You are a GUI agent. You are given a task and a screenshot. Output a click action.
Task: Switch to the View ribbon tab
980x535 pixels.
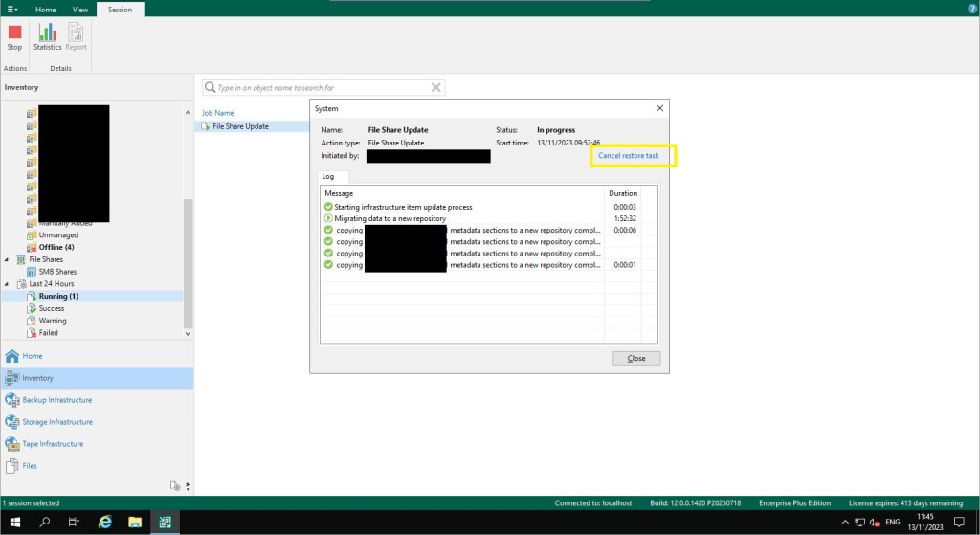[x=80, y=10]
